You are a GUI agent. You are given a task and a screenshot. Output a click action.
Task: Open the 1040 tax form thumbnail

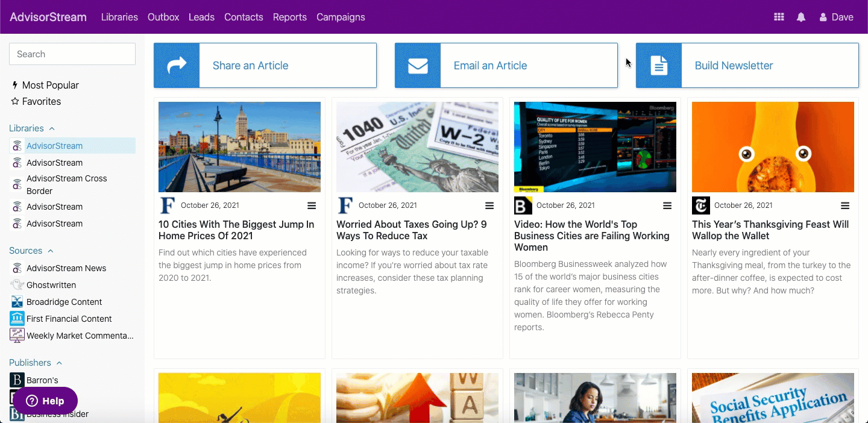(x=417, y=147)
